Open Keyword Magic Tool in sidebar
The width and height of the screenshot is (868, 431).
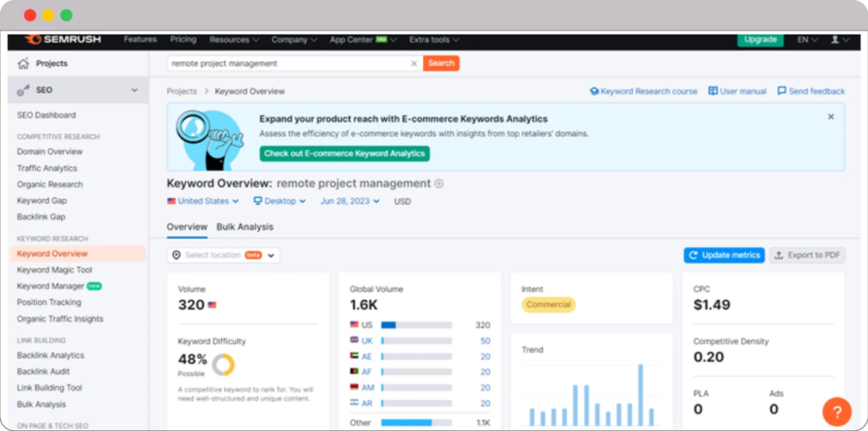54,270
